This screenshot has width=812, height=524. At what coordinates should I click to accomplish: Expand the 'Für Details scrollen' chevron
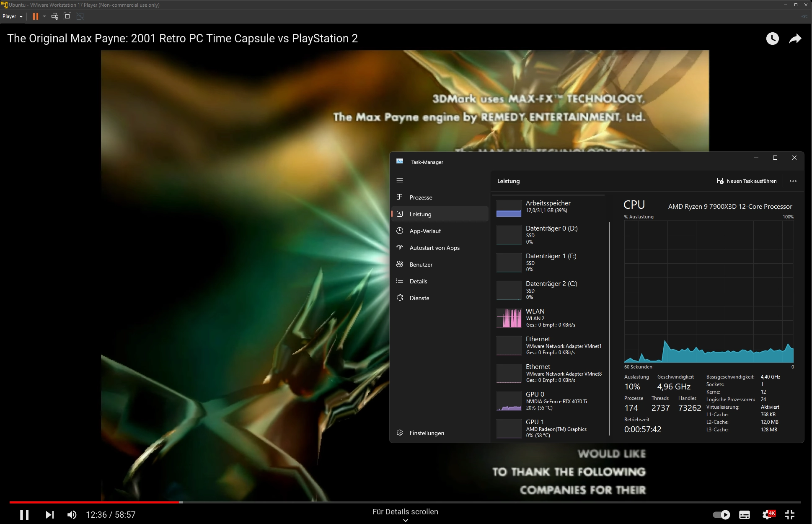tap(405, 520)
